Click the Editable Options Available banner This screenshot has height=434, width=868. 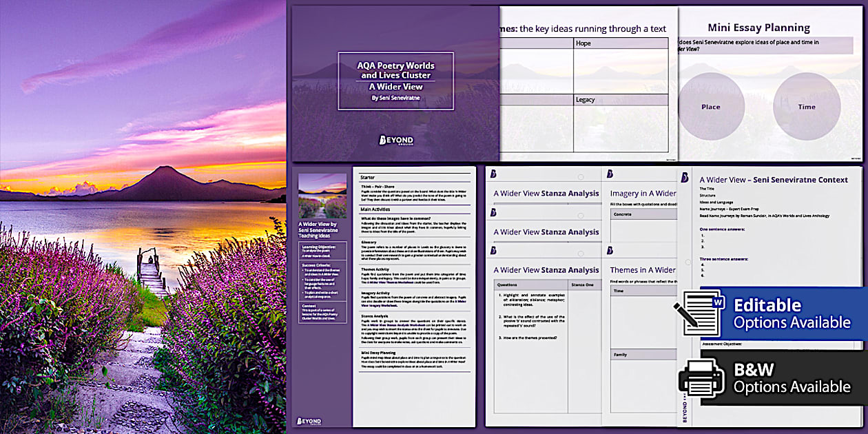791,314
